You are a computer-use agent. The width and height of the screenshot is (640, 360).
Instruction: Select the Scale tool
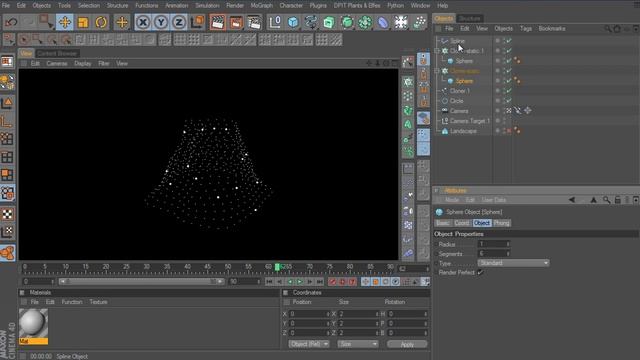point(83,22)
